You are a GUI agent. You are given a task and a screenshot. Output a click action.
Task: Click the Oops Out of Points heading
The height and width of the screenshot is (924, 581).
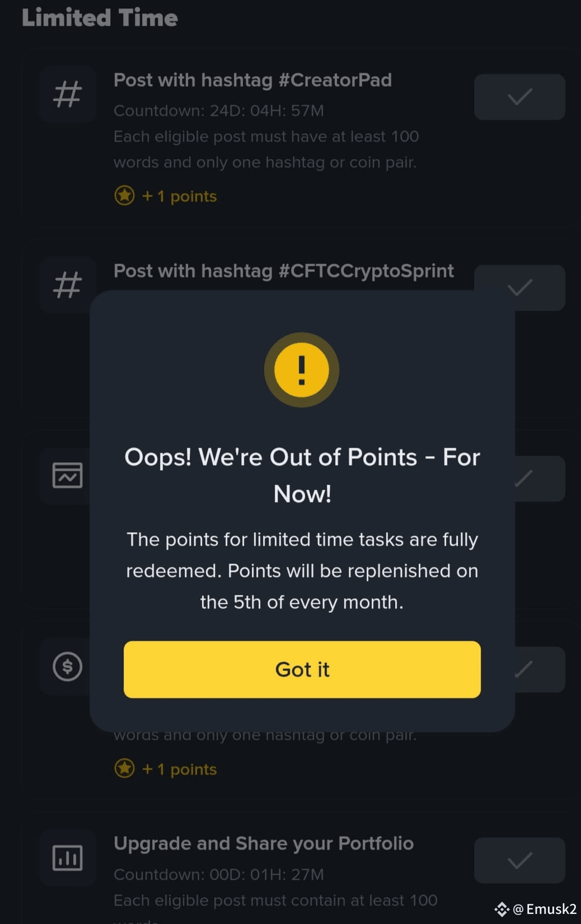click(x=302, y=475)
